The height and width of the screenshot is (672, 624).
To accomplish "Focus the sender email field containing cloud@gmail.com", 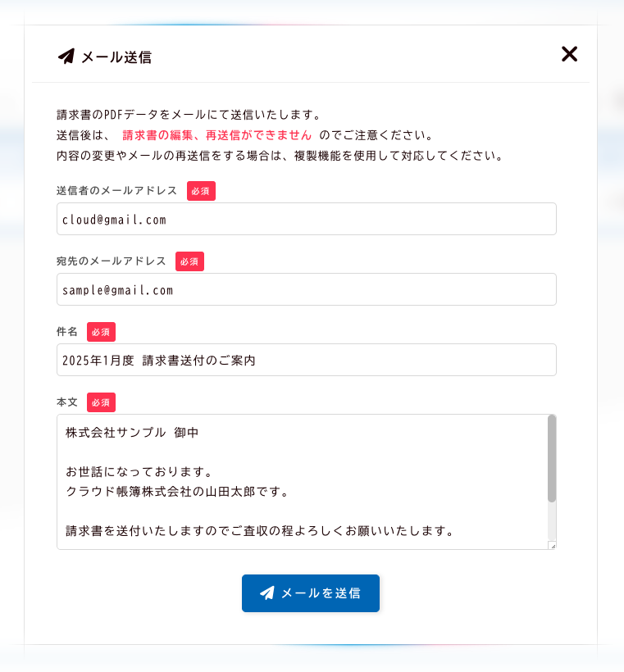I will click(306, 220).
